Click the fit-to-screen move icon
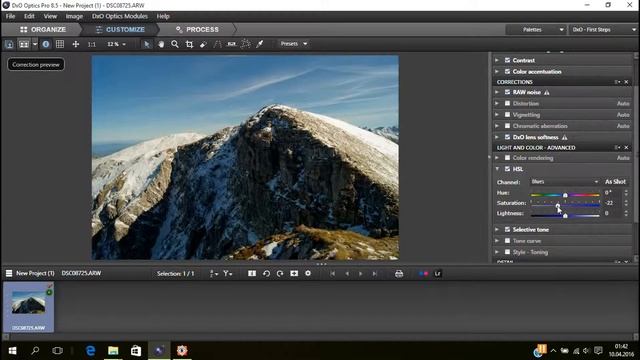The width and height of the screenshot is (640, 360). 76,44
